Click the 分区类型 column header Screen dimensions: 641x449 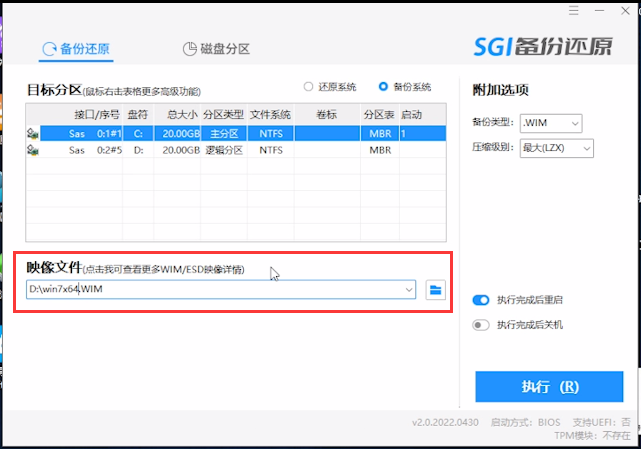click(x=224, y=114)
